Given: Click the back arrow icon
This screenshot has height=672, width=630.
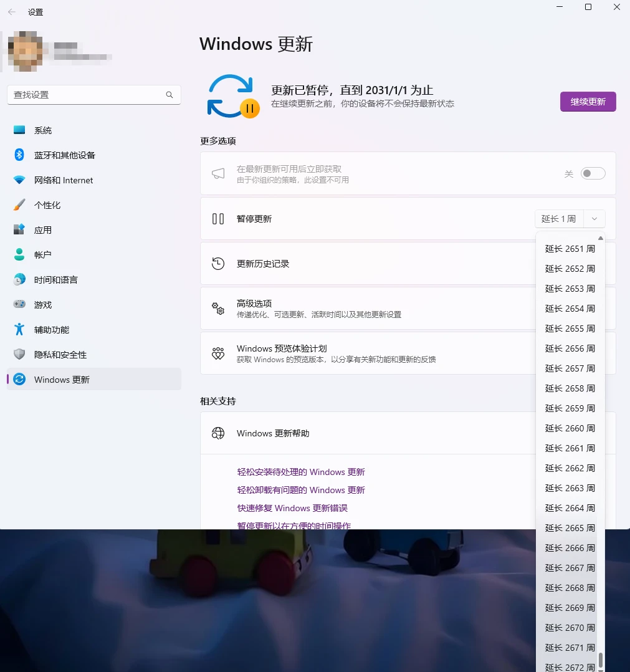Looking at the screenshot, I should pos(11,11).
